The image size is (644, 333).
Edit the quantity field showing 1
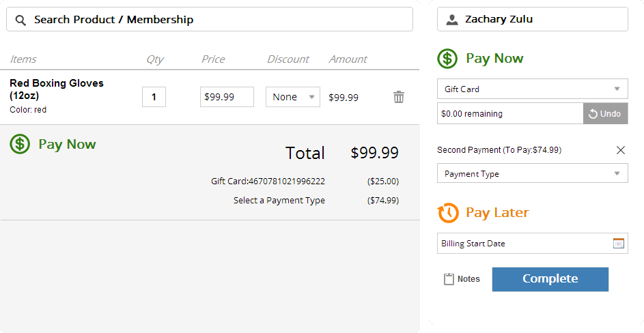[x=154, y=97]
